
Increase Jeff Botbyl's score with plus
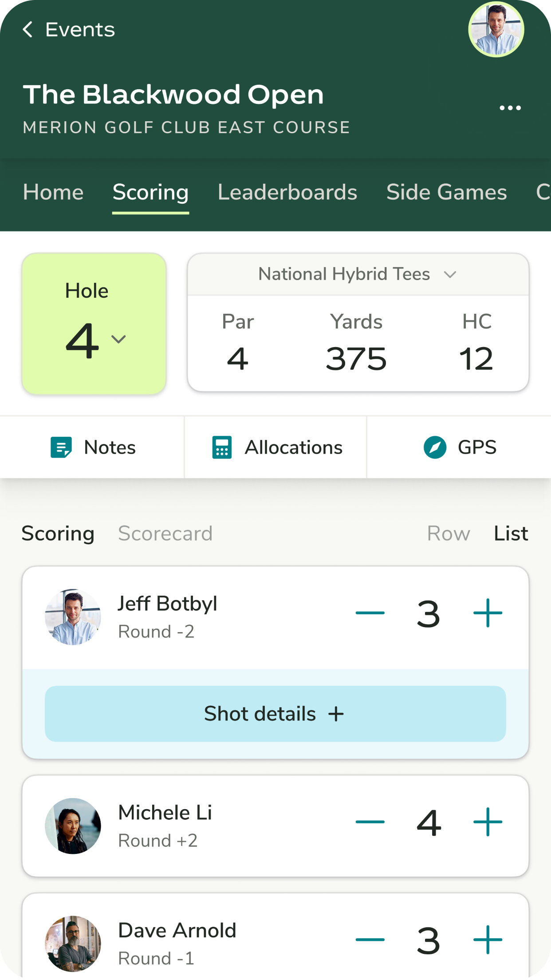[488, 613]
